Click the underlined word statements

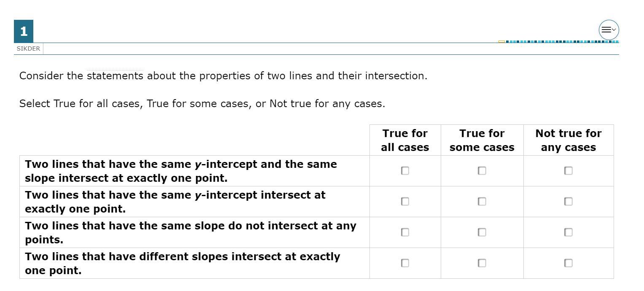pyautogui.click(x=115, y=76)
